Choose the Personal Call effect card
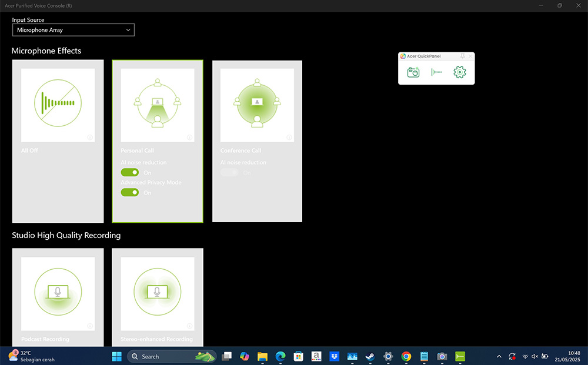This screenshot has height=365, width=588. (158, 141)
